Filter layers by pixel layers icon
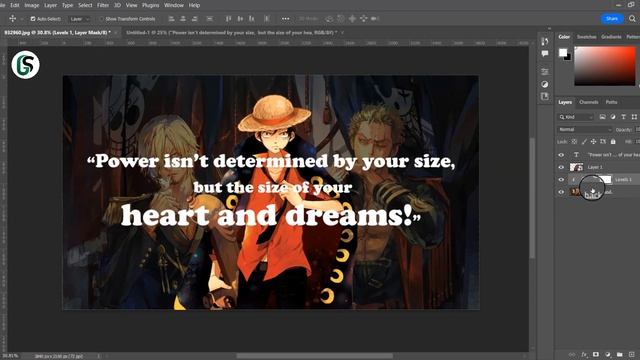The height and width of the screenshot is (360, 640). [602, 117]
